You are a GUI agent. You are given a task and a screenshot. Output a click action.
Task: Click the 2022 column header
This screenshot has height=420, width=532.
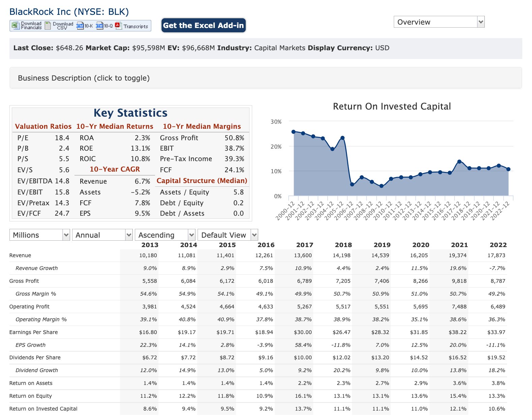tap(498, 245)
